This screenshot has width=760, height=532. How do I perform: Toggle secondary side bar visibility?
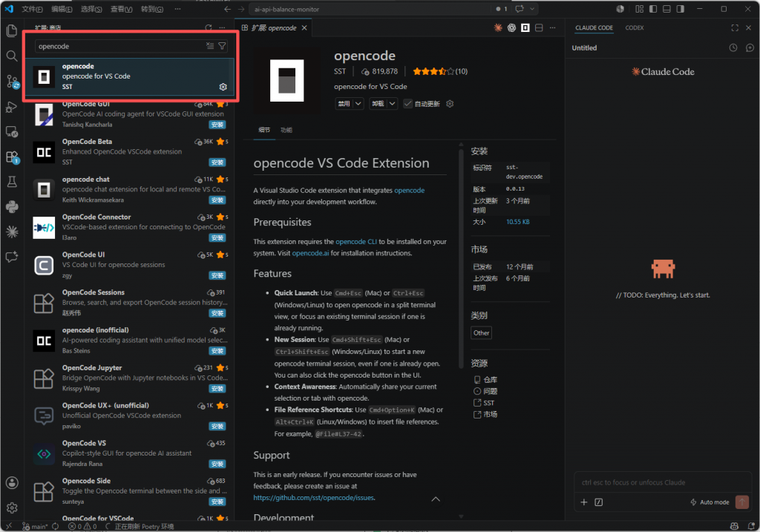pyautogui.click(x=680, y=9)
